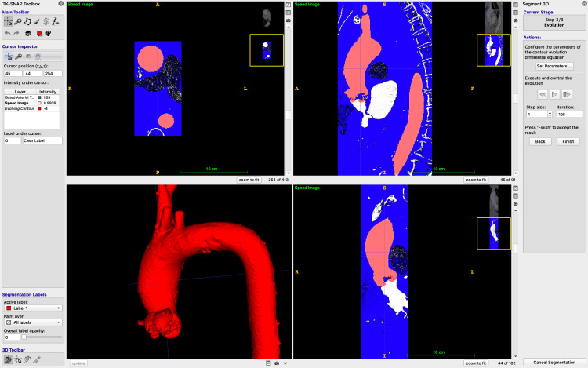The width and height of the screenshot is (588, 368).
Task: Click the cursor position z field showing 254
Action: 53,74
